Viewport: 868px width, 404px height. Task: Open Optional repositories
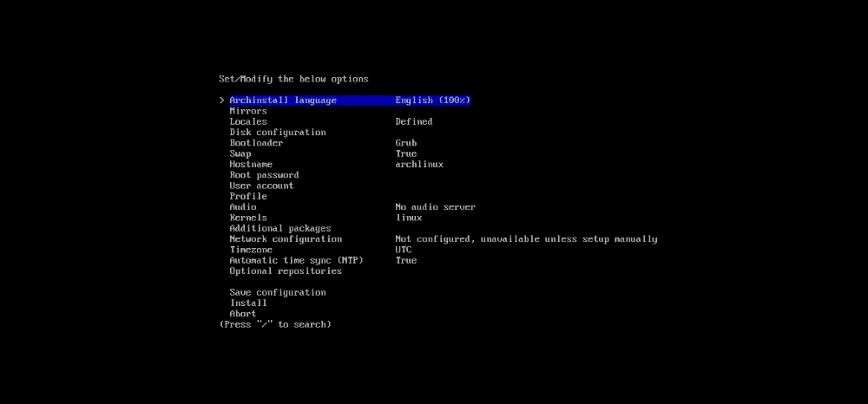tap(286, 270)
